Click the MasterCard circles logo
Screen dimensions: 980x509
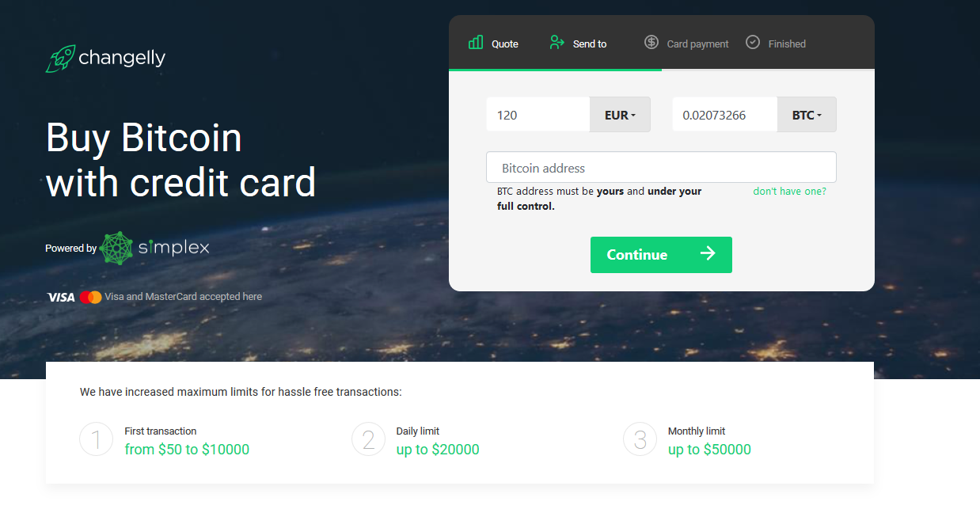pos(91,297)
